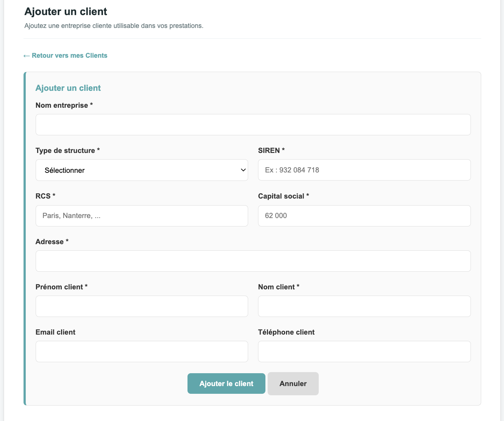
Task: Click the 'Email client' label
Action: coord(56,332)
